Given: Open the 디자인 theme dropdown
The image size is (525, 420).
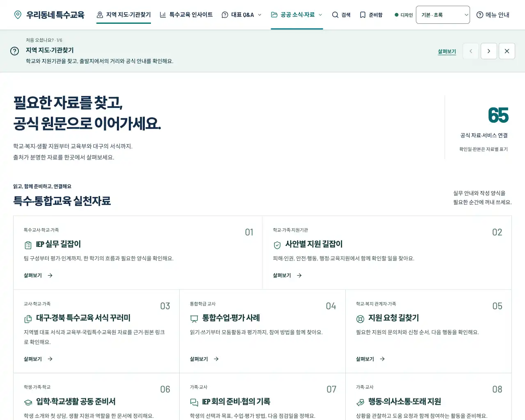Looking at the screenshot, I should click(443, 15).
